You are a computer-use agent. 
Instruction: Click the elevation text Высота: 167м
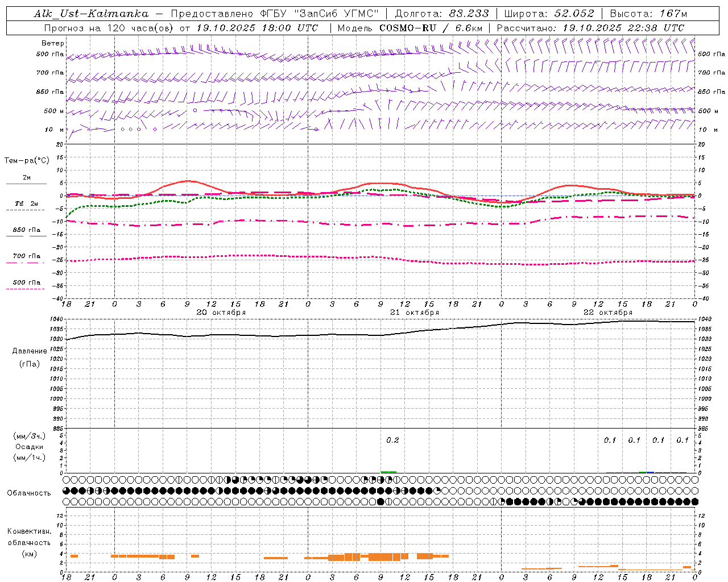(x=648, y=14)
